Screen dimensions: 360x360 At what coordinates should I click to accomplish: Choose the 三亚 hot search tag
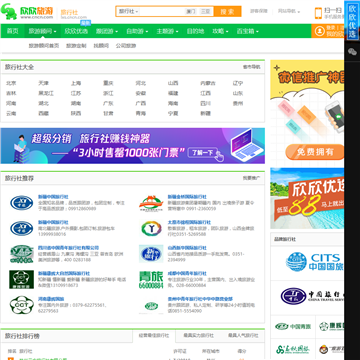205,11
